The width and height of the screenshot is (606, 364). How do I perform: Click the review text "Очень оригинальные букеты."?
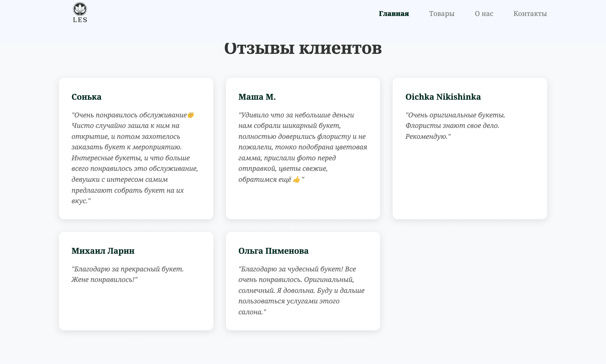tap(455, 115)
